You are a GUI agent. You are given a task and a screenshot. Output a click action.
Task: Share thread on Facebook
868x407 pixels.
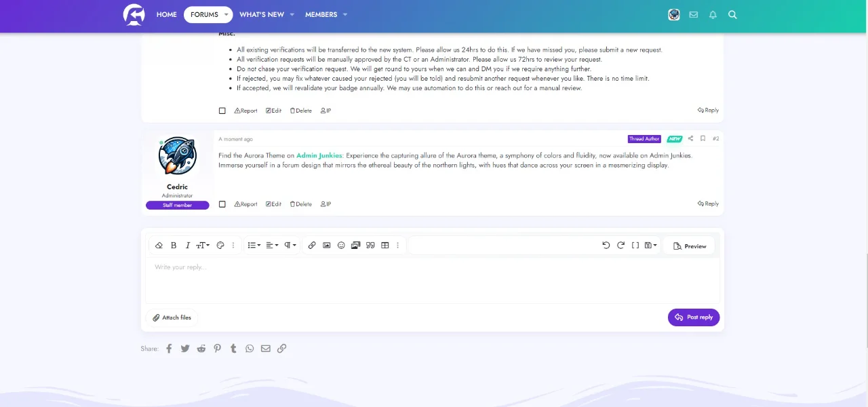coord(169,349)
